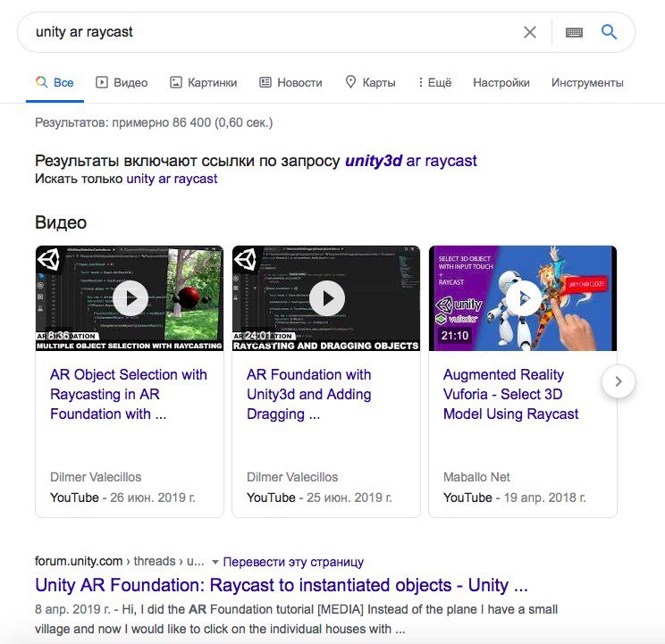The image size is (665, 644).
Task: Follow the unity3d ar raycast link
Action: coord(411,161)
